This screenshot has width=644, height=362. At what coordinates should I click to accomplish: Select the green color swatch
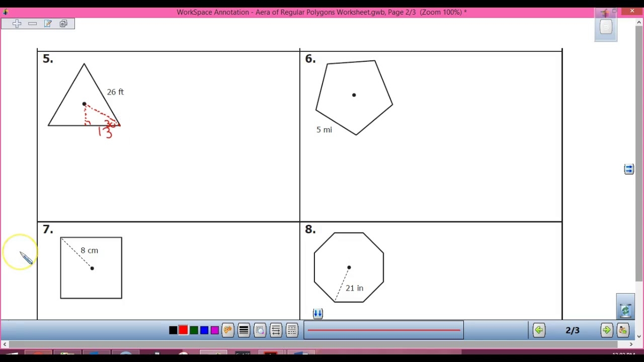click(x=194, y=330)
